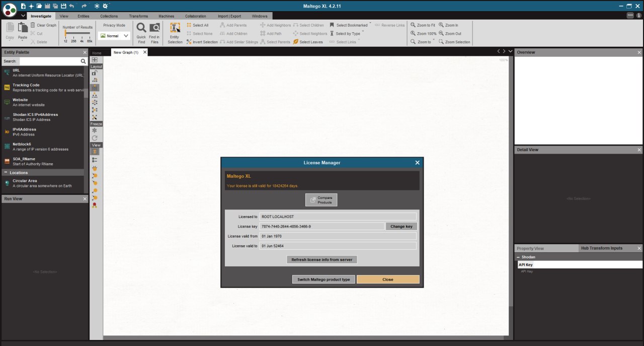Open the Machines ribbon tab
This screenshot has height=346, width=644.
tap(166, 16)
